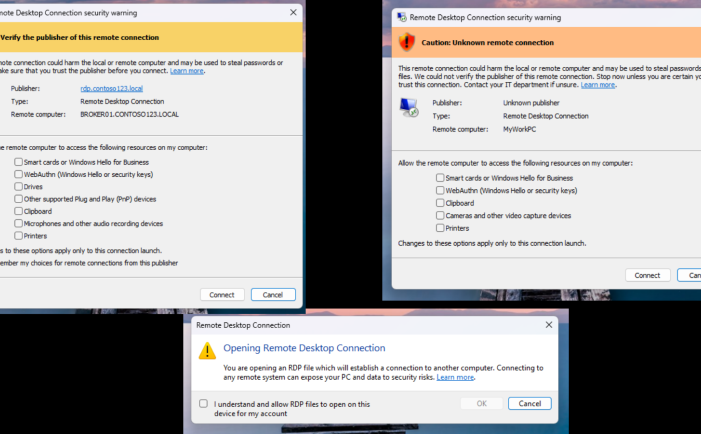Check Microphones and other audio recording devices
701x434 pixels.
pos(18,223)
